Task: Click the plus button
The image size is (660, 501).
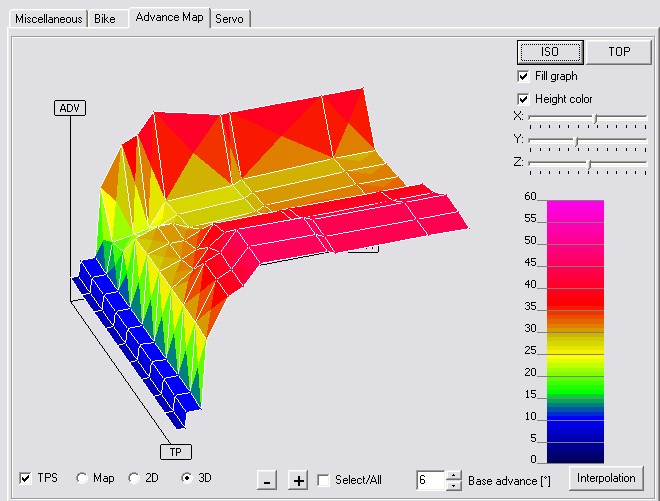Action: 298,480
